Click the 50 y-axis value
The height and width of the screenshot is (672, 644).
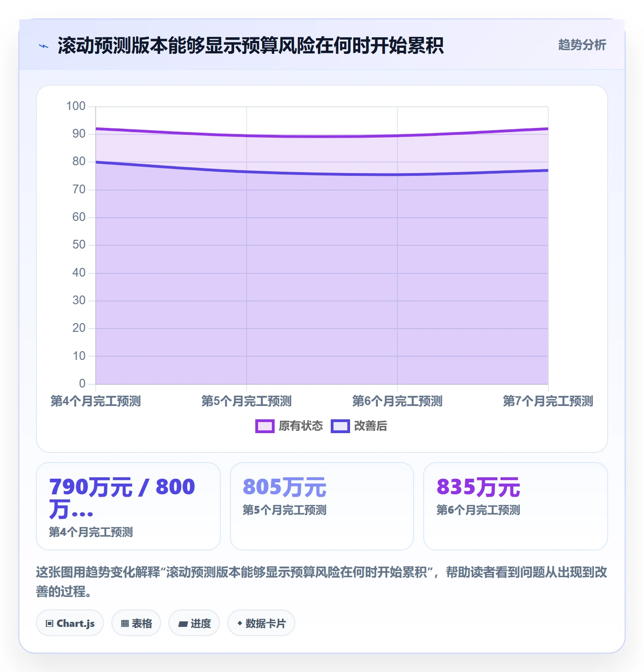pos(79,245)
